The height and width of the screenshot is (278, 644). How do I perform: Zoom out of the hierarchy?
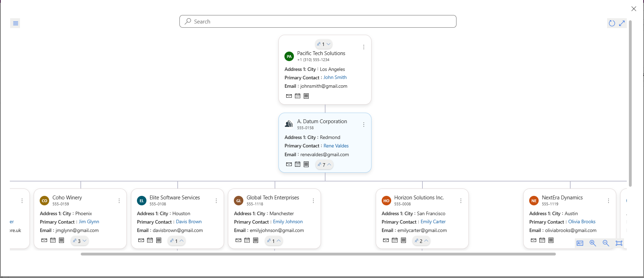click(606, 243)
